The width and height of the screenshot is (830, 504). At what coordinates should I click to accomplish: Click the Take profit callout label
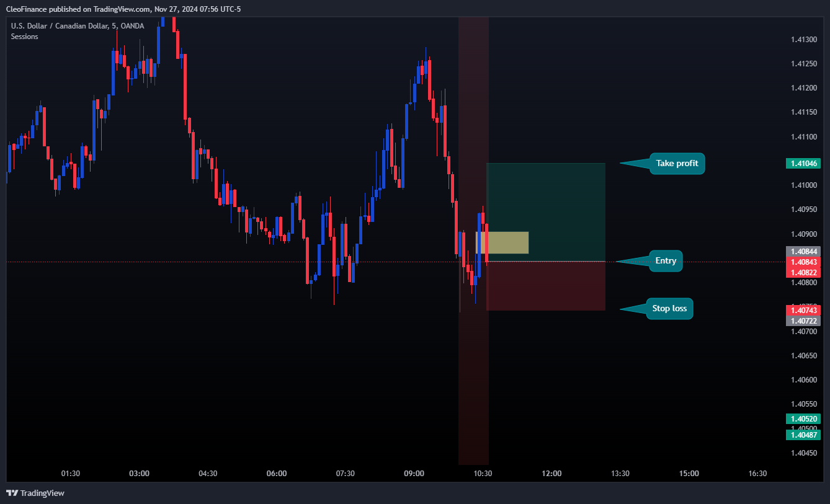pyautogui.click(x=677, y=164)
